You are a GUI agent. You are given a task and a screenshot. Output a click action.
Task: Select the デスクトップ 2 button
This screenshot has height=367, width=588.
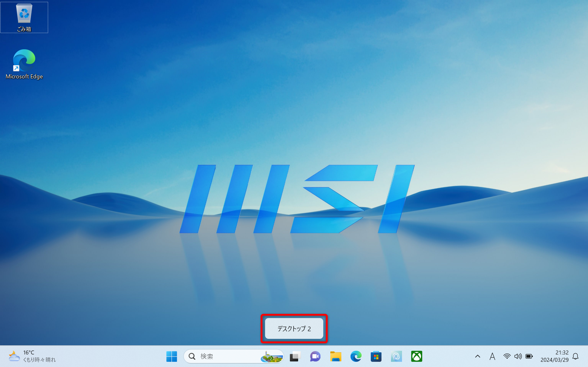click(294, 328)
